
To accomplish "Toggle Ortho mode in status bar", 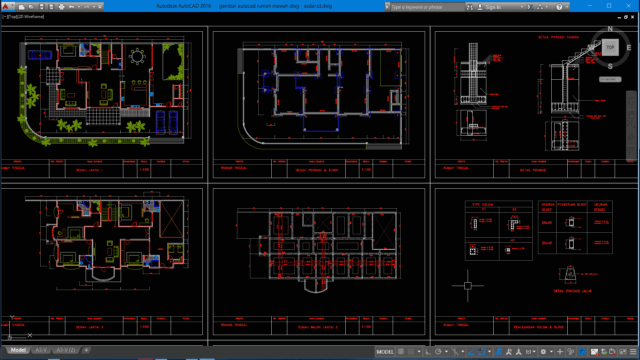I will [428, 351].
